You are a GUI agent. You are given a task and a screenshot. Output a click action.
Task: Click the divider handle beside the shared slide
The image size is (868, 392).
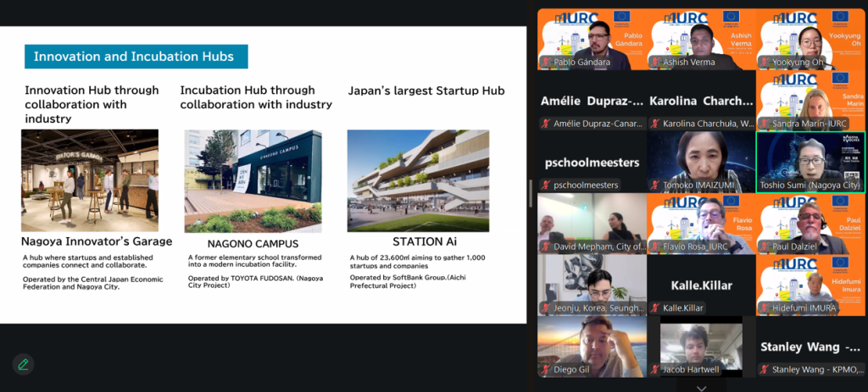coord(531,193)
